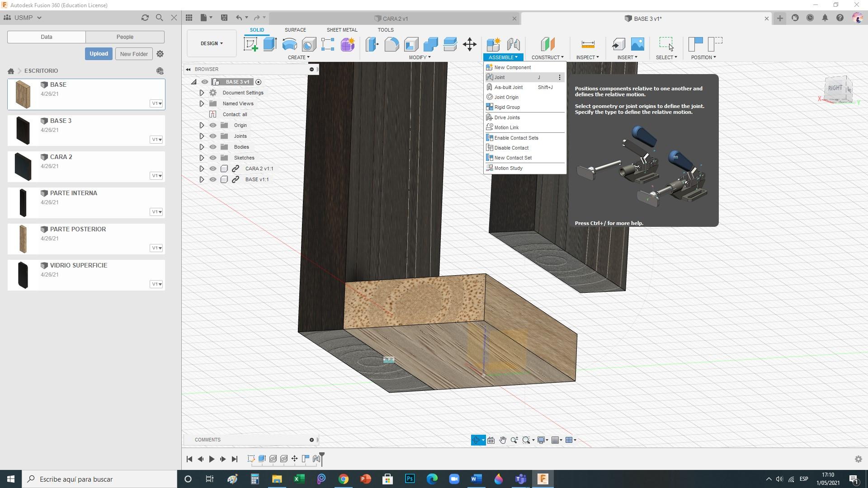
Task: Open the Pan hand tool
Action: [x=502, y=440]
